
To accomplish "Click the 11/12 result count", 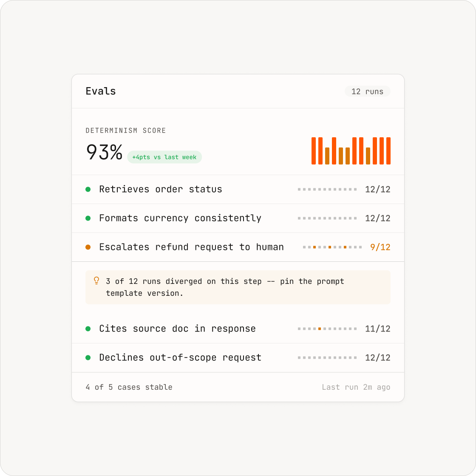I will coord(378,329).
